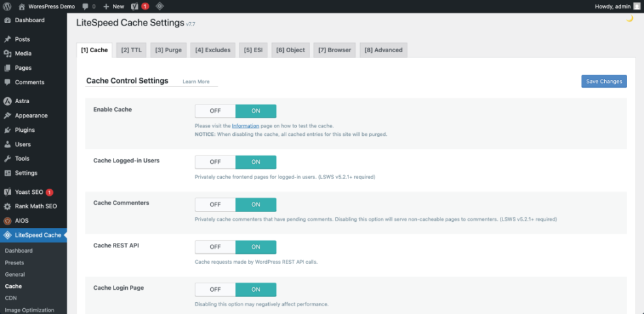This screenshot has height=314, width=644.
Task: Open the WordPress logo menu
Action: click(7, 6)
